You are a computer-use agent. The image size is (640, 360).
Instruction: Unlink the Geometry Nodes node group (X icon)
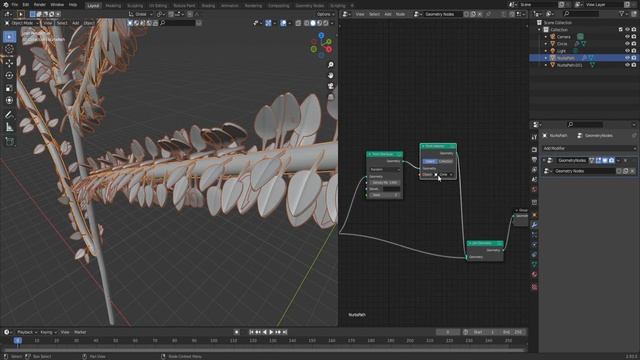[x=632, y=171]
